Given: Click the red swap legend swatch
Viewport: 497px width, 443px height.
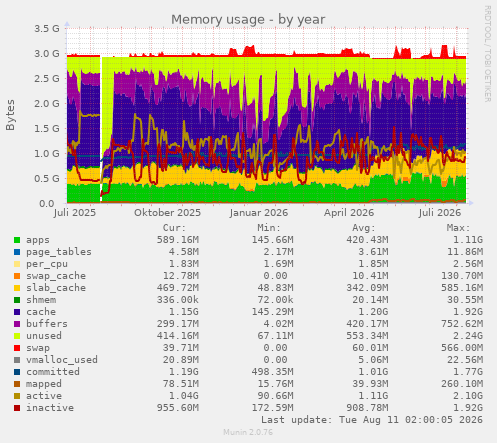Looking at the screenshot, I should (17, 348).
